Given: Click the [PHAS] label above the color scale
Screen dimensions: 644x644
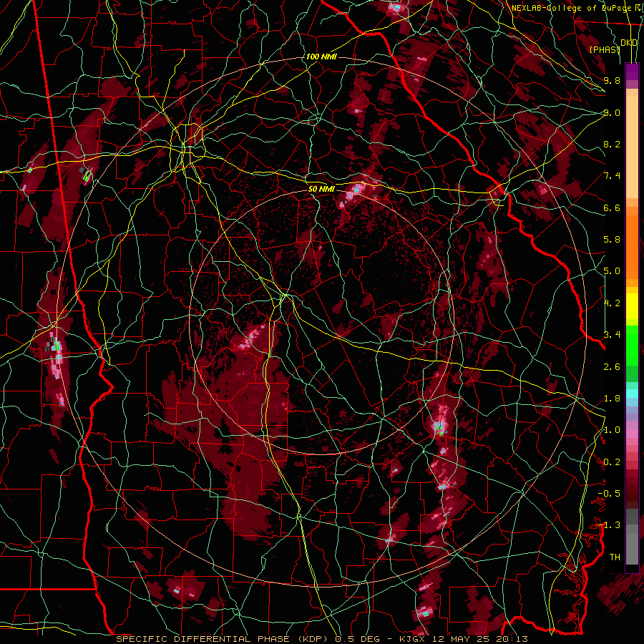Looking at the screenshot, I should (604, 50).
